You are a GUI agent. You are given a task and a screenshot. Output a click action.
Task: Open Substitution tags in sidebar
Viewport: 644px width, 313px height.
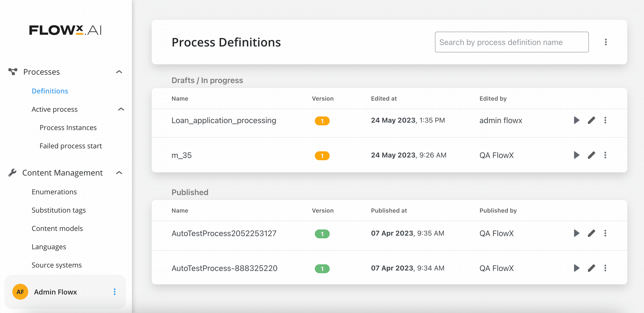point(59,210)
